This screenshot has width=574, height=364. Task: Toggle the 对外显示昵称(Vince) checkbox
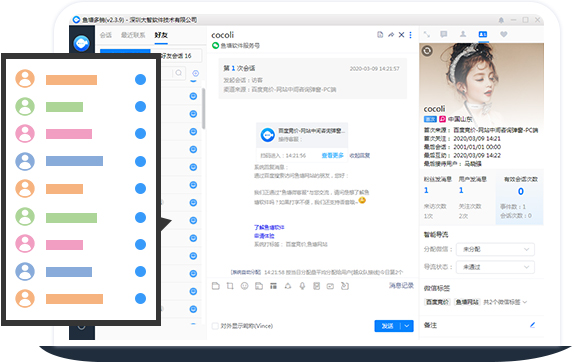215,326
